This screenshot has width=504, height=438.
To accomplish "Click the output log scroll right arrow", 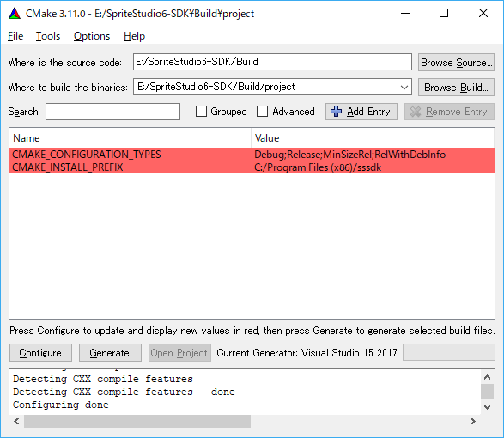I will coord(473,421).
